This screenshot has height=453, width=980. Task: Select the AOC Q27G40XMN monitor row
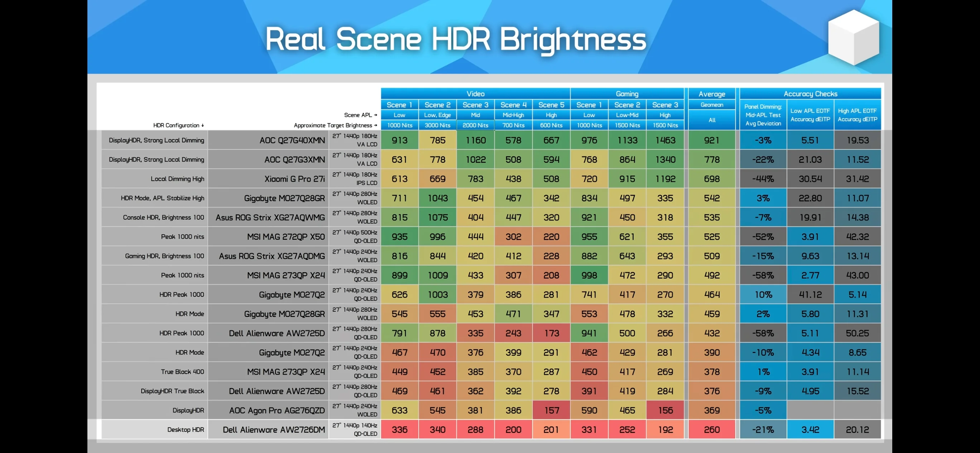click(491, 140)
